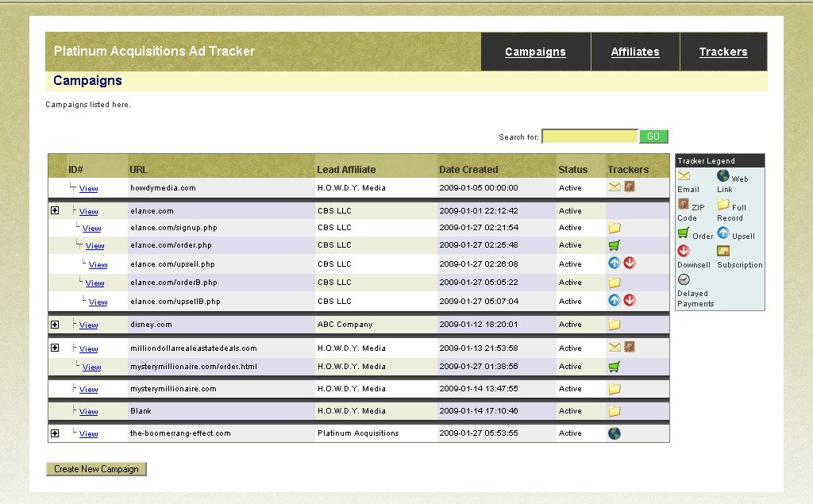Image resolution: width=813 pixels, height=504 pixels.
Task: Expand the milliondollarrealeastatedeals.com campaign row
Action: (55, 348)
